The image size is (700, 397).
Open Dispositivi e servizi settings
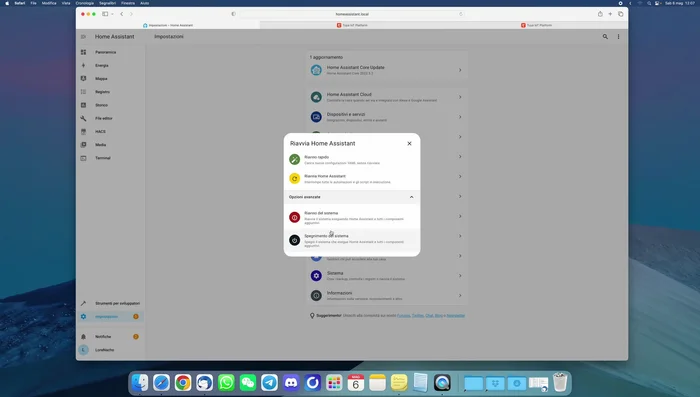pos(387,117)
